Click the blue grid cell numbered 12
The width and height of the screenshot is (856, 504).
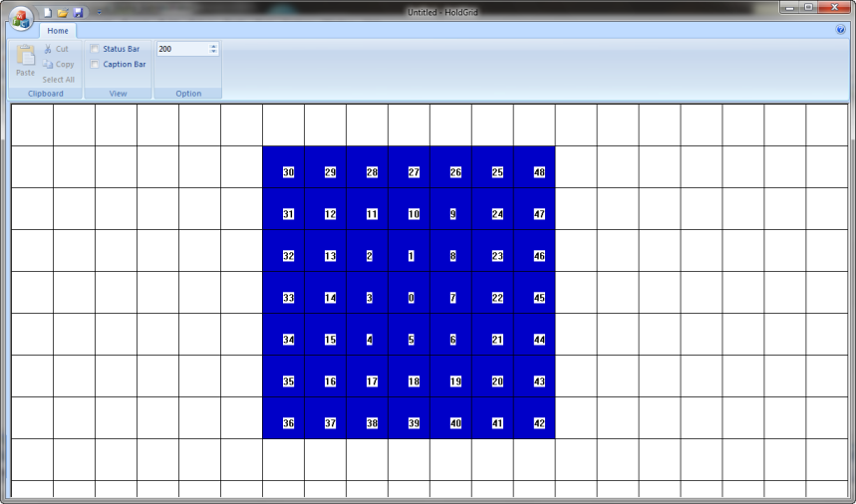pos(326,208)
